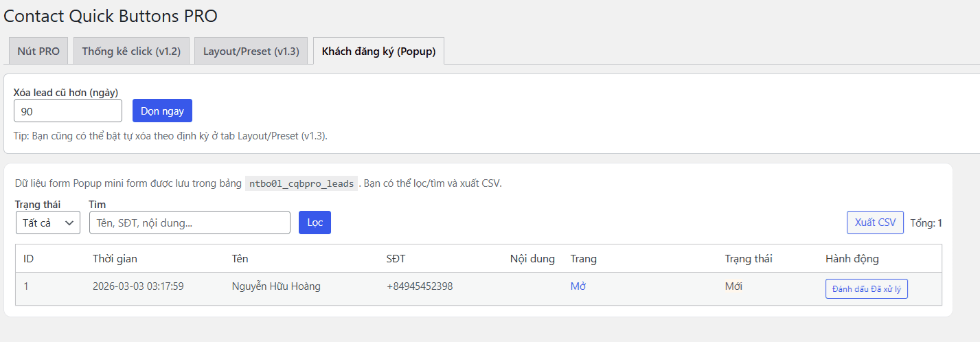Switch to the Nút PRO tab
Viewport: 980px width, 342px height.
[38, 51]
